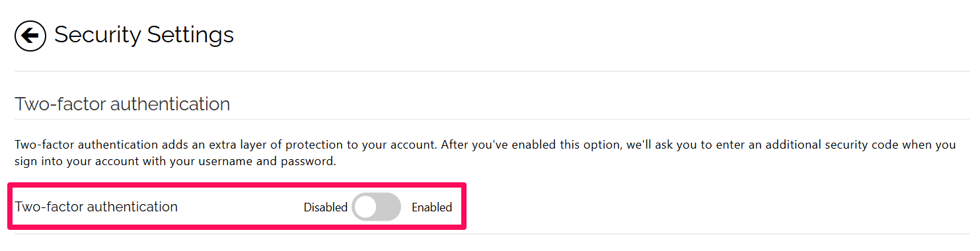Viewport: 980px width, 251px height.
Task: Click the "Two-factor authentication" section heading
Action: tap(122, 104)
